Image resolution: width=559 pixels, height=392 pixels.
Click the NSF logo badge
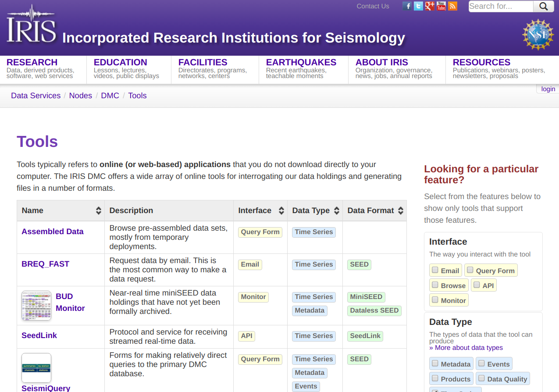[x=538, y=35]
